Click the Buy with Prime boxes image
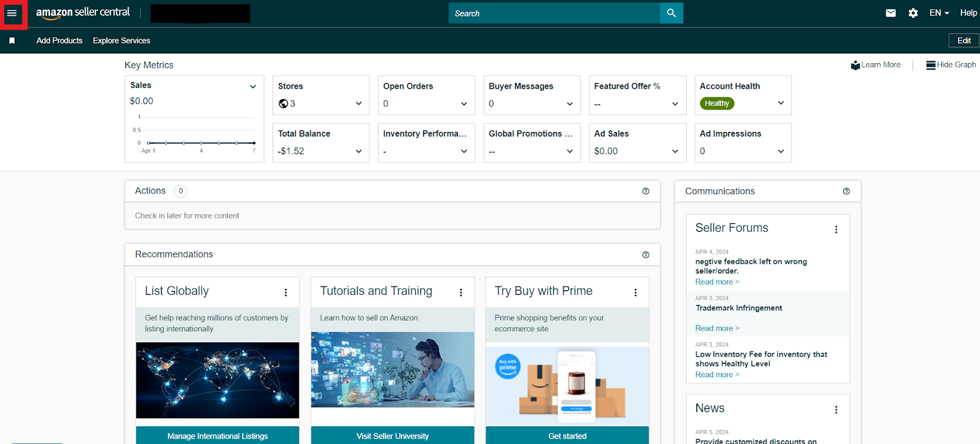Screen dimensions: 980x444 tap(567, 386)
